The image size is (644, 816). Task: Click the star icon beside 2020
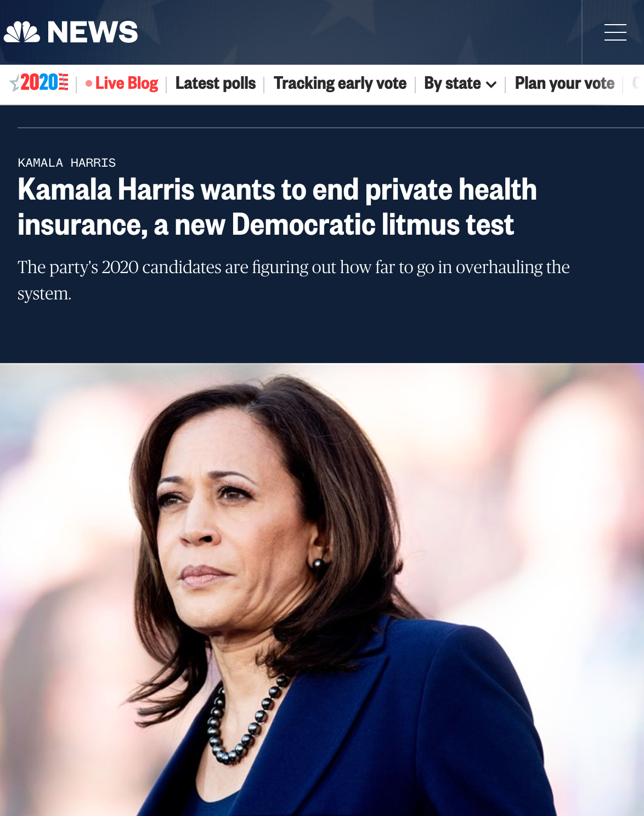click(x=14, y=83)
